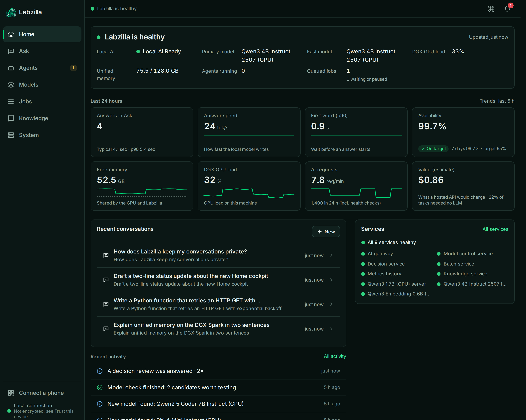Click the Local connection status text
Viewport: 526px width, 420px height.
(33, 405)
